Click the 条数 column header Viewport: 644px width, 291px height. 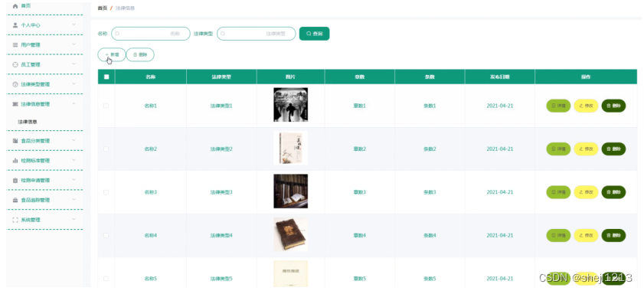[430, 77]
